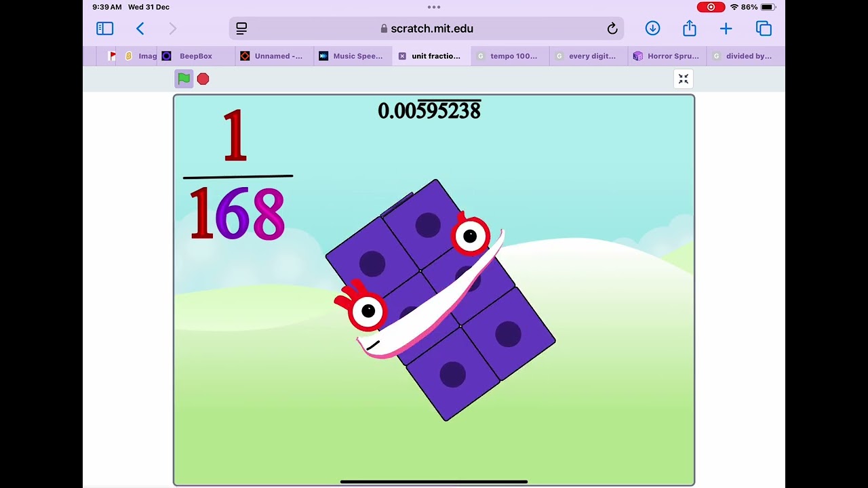Image resolution: width=868 pixels, height=488 pixels.
Task: Switch to the Unnamed tab
Action: coord(275,56)
